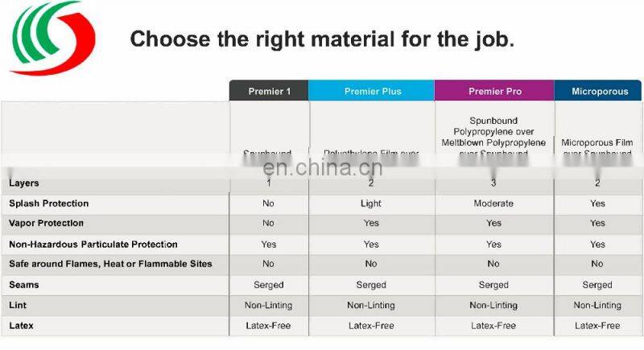Screen dimensions: 644x350
Task: Click the Moderate splash protection cell
Action: pos(493,204)
